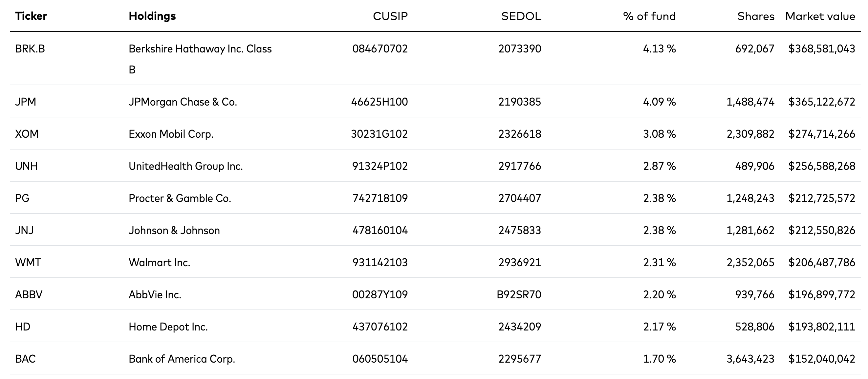Screen dimensions: 868x379
Task: Sort by the % of fund header
Action: point(649,16)
